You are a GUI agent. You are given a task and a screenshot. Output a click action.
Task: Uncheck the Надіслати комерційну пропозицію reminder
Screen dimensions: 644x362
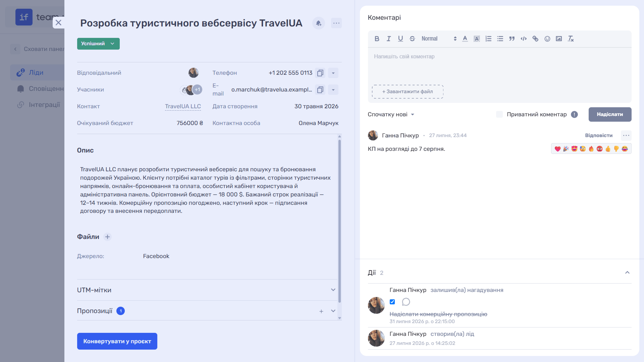[x=392, y=302]
